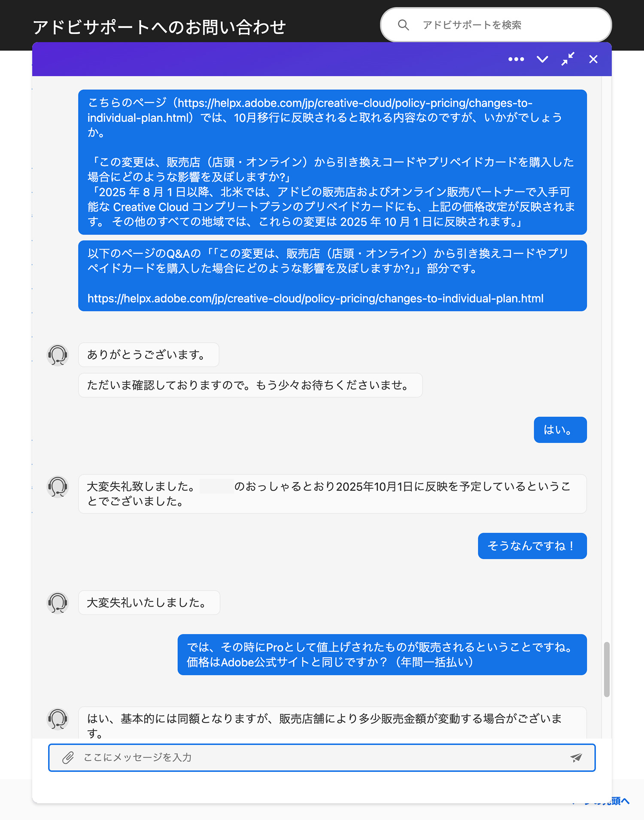Focus the ここにメッセージを入力 message box
Image resolution: width=644 pixels, height=820 pixels.
(x=322, y=758)
